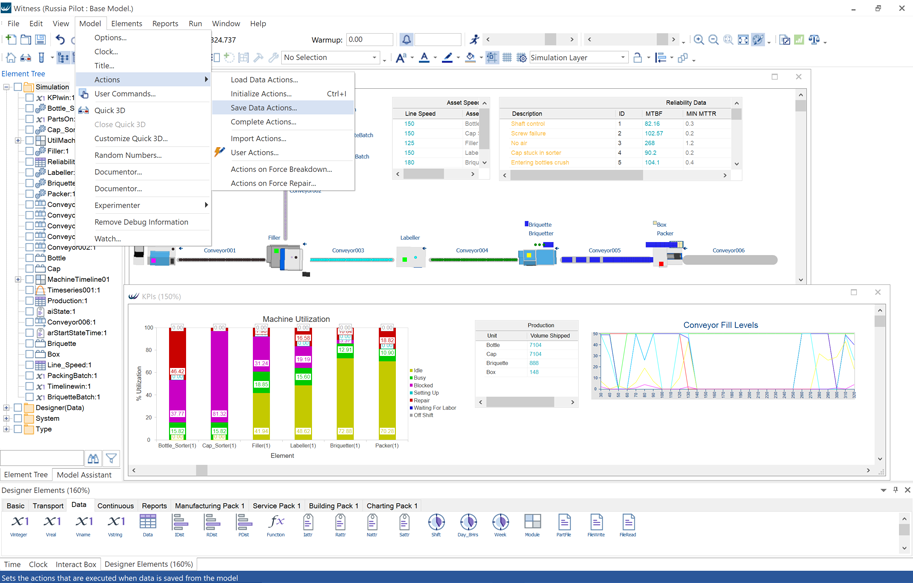Click the binoculars find icon
The width and height of the screenshot is (913, 583).
click(x=93, y=458)
